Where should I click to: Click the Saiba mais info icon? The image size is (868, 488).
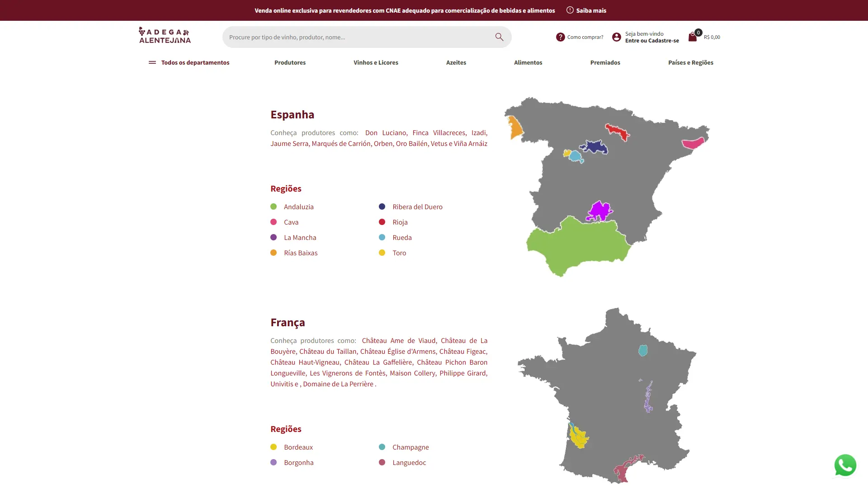point(570,10)
